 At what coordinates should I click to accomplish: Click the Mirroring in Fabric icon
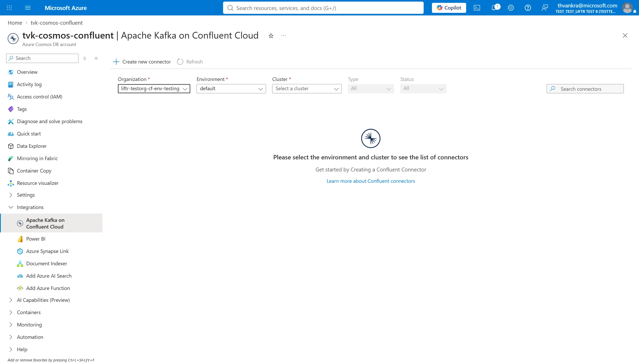[11, 158]
